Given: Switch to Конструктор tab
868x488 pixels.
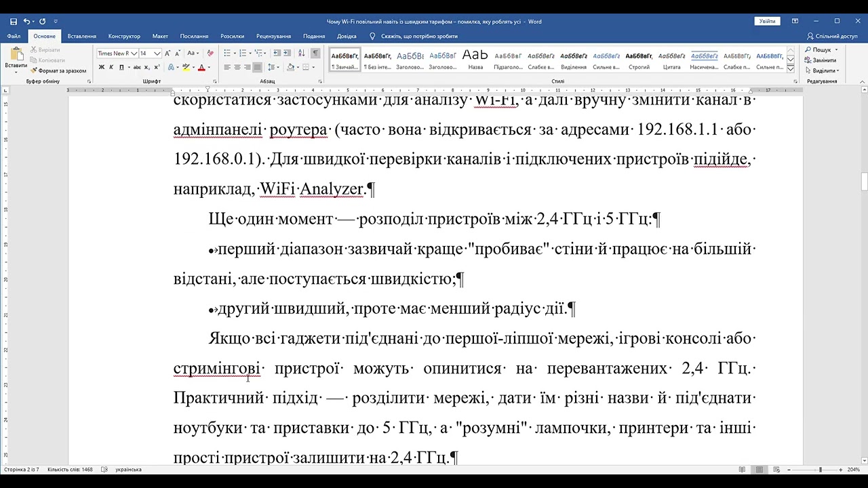Looking at the screenshot, I should point(124,36).
